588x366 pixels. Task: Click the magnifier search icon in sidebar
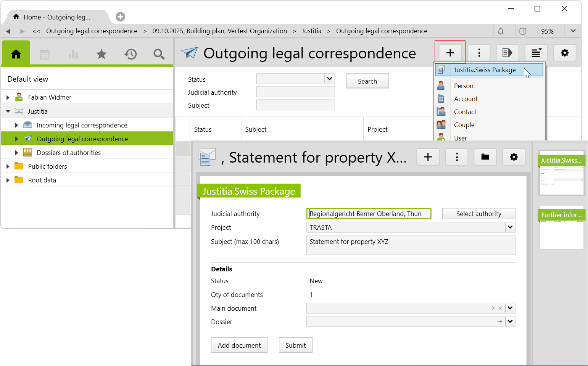159,54
